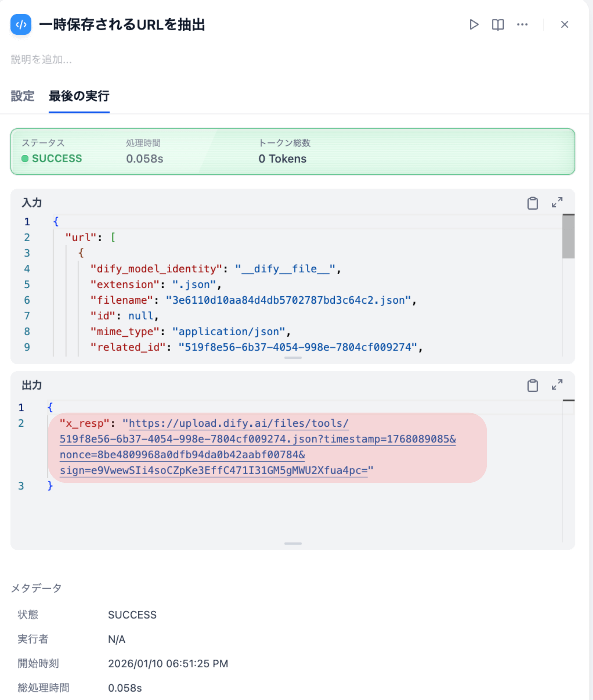Expand the 入力 code panel to fullscreen
593x700 pixels.
click(557, 203)
